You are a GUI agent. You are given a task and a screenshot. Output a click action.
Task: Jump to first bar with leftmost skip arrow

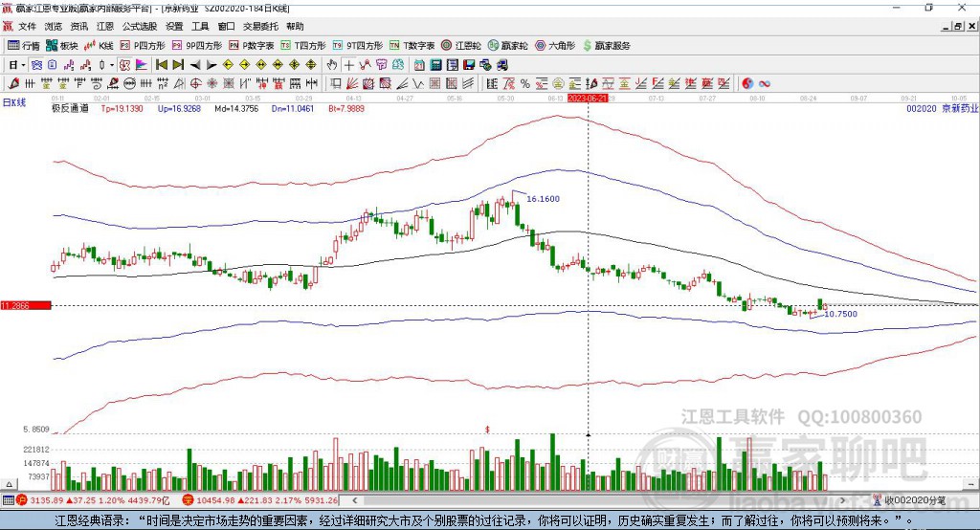[x=161, y=65]
